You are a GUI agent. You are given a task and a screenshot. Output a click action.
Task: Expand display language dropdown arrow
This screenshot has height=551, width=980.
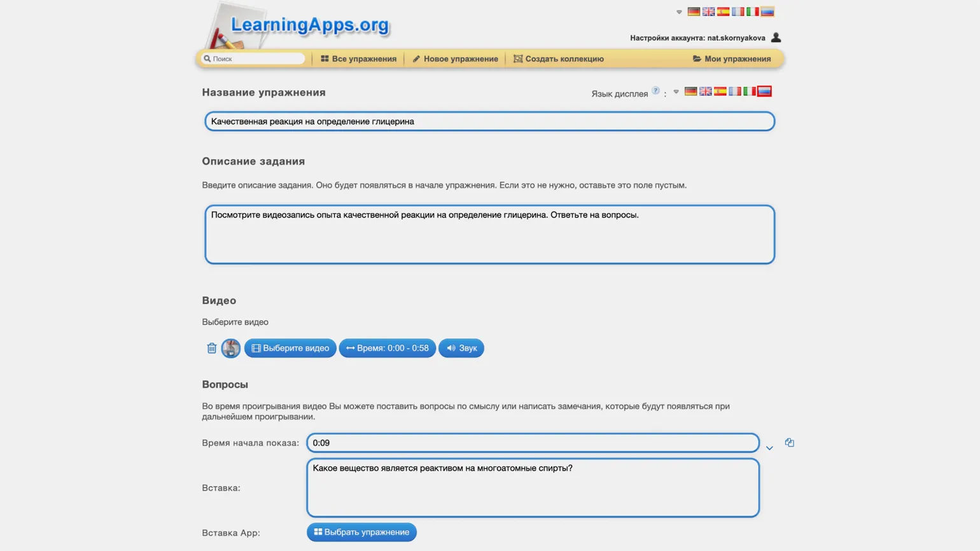tap(676, 92)
